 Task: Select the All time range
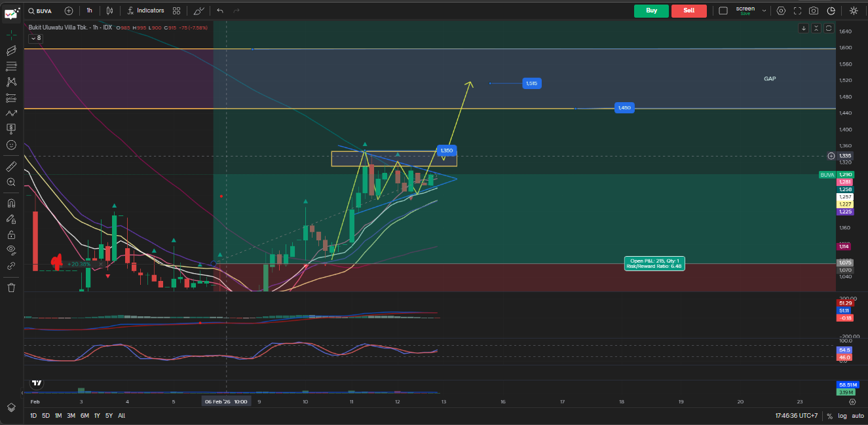click(121, 416)
